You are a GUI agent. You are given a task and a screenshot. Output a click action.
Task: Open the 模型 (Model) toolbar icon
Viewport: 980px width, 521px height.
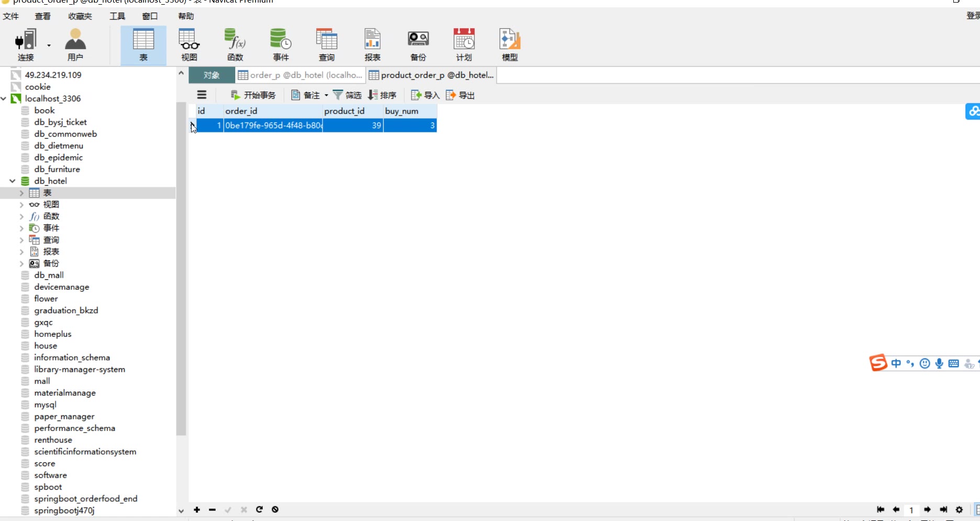(x=510, y=46)
